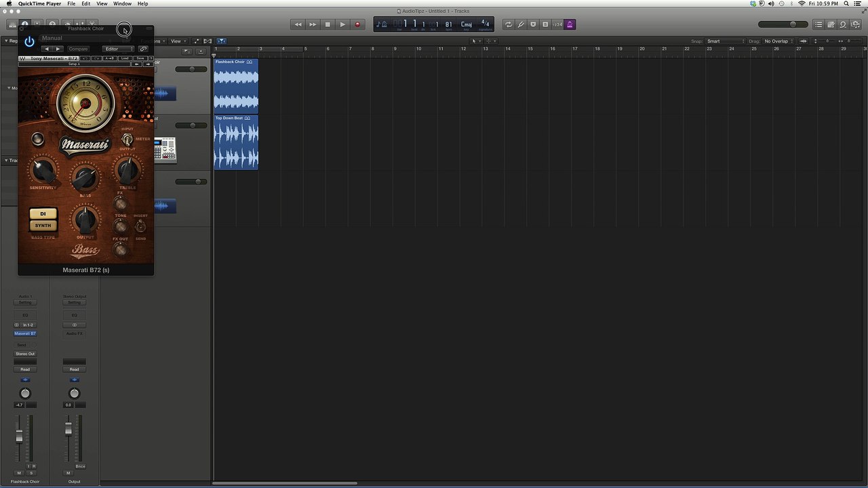Click the Spotlight search icon
This screenshot has width=868, height=488.
[x=848, y=3]
